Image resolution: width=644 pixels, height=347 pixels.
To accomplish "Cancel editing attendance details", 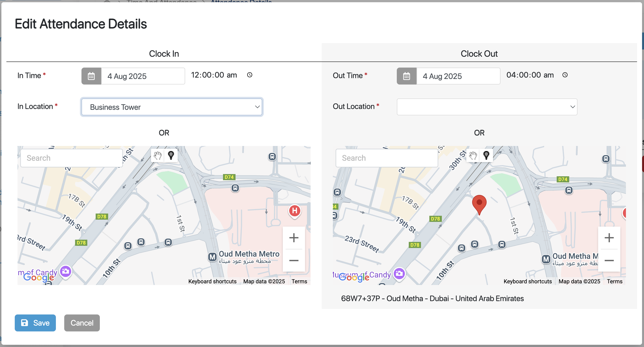I will coord(82,323).
